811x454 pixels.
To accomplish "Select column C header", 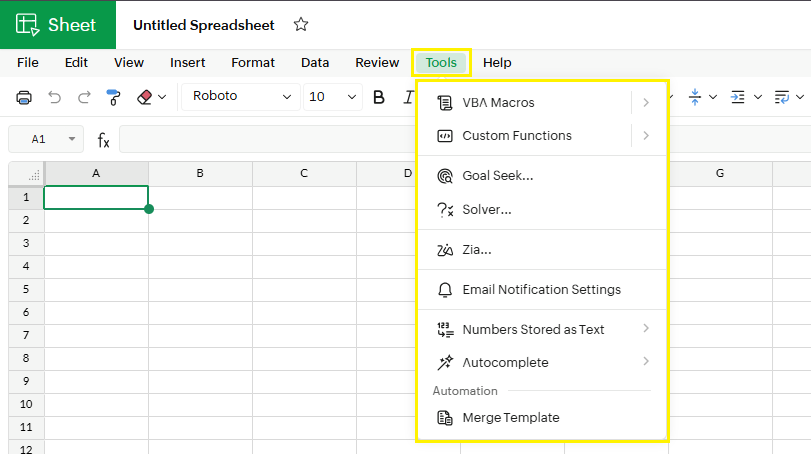I will click(304, 174).
